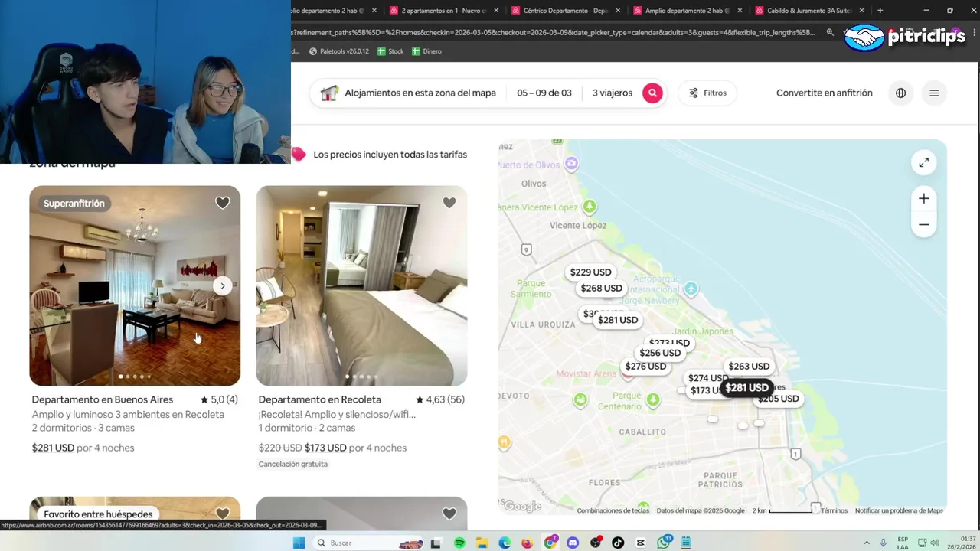
Task: Select the $256 USD map marker
Action: pos(660,353)
